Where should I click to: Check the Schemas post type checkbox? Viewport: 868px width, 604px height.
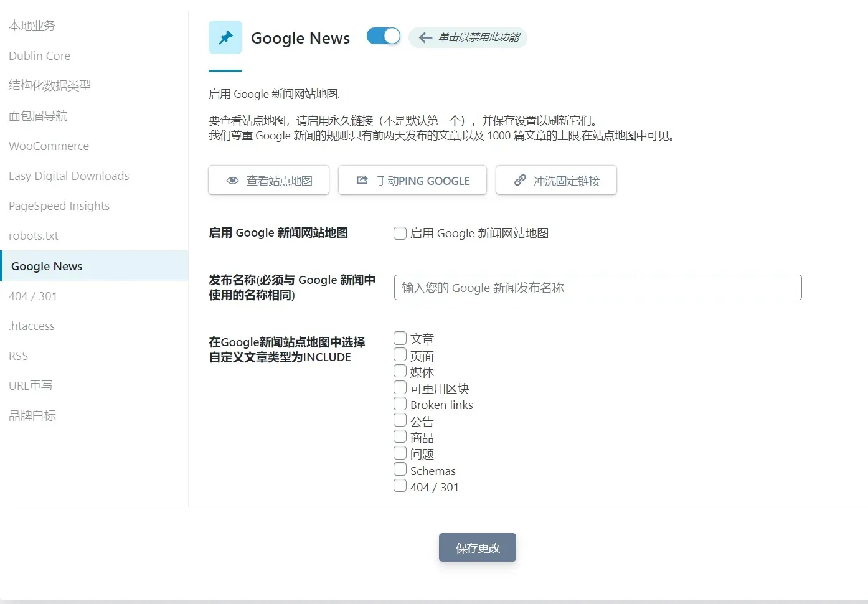click(400, 470)
